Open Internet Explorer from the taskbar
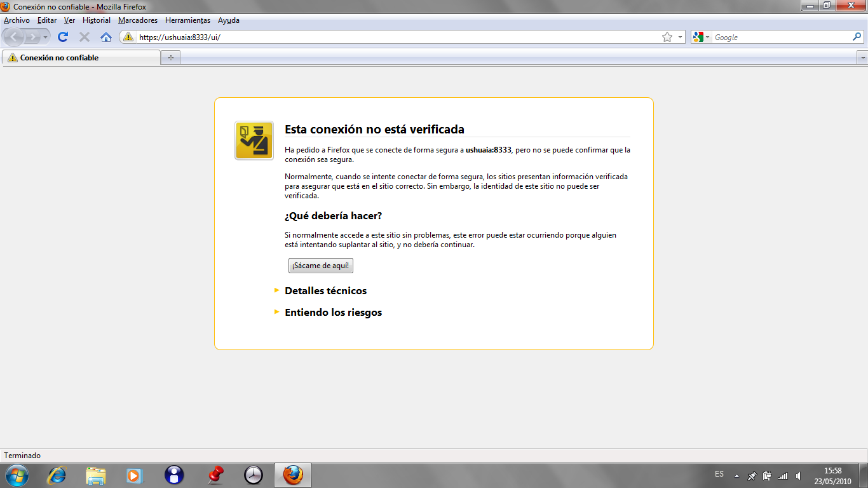 click(x=57, y=475)
